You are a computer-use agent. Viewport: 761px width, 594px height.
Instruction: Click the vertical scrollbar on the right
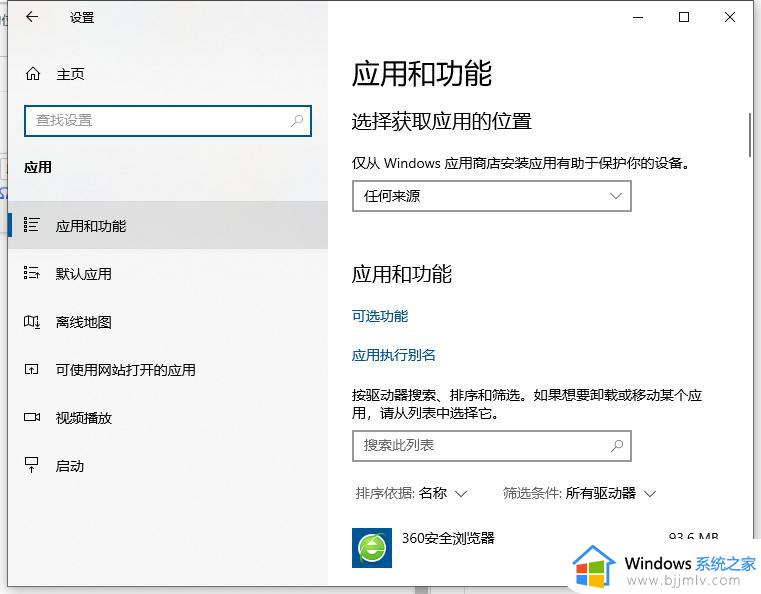[x=750, y=135]
